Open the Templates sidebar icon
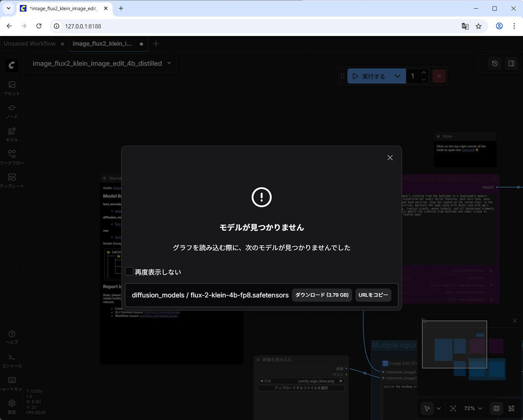The height and width of the screenshot is (420, 523). (12, 180)
